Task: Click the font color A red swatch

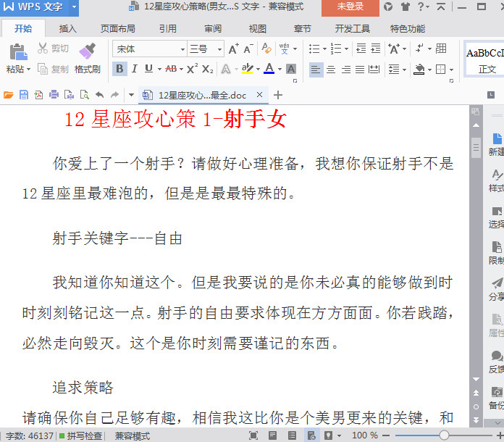Action: coord(269,69)
